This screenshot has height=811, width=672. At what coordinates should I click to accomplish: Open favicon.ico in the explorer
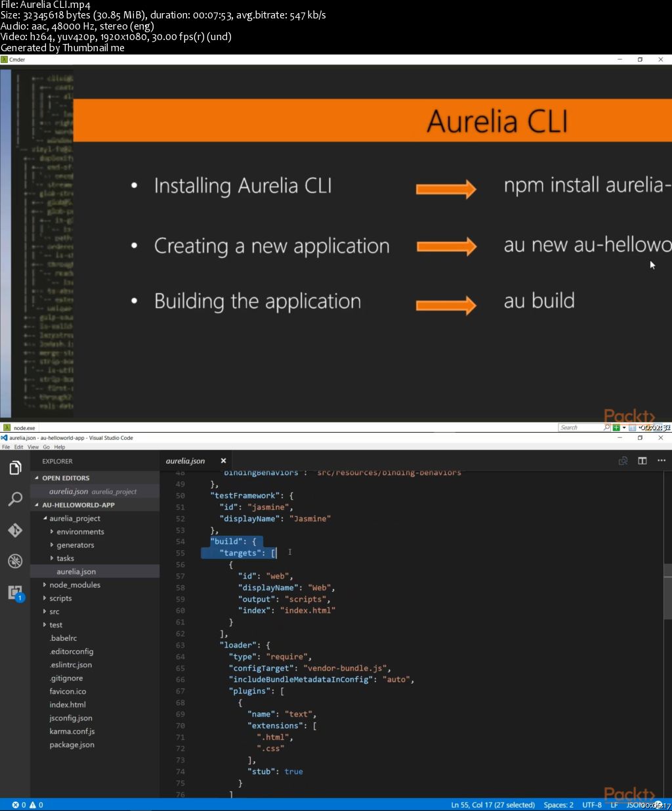tap(95, 691)
